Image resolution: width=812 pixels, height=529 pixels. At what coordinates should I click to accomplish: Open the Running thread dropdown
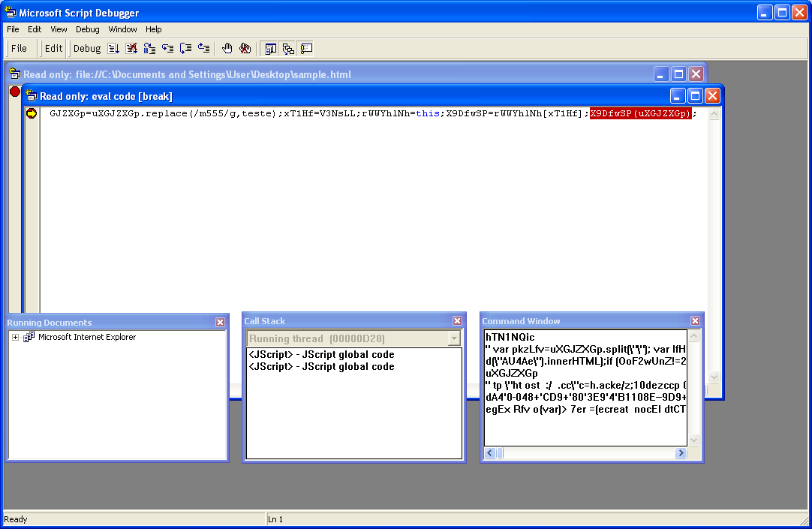tap(453, 339)
